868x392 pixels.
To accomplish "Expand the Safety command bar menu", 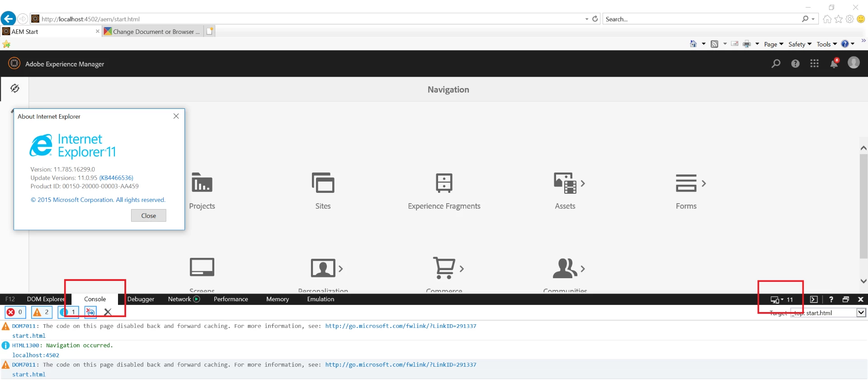I will [x=800, y=44].
